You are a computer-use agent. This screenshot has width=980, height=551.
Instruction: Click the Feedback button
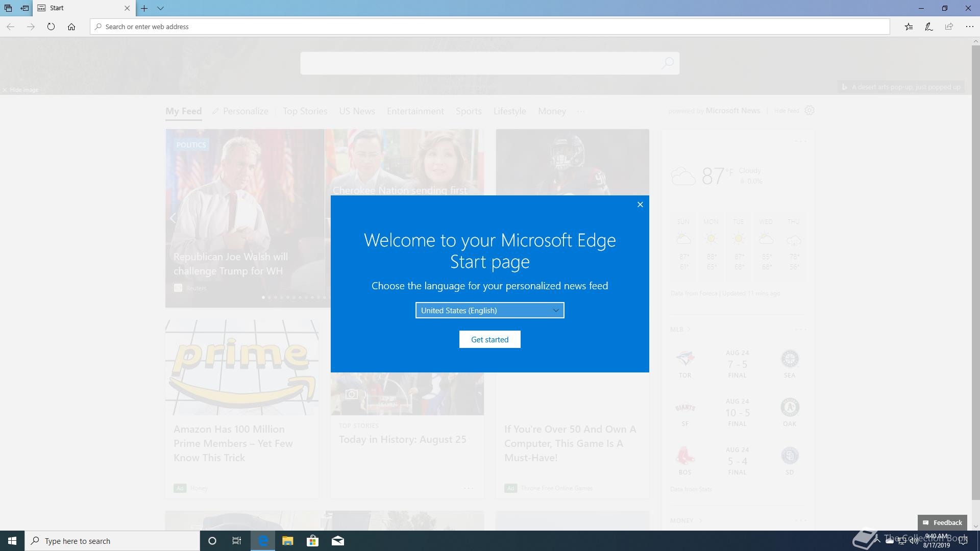942,522
